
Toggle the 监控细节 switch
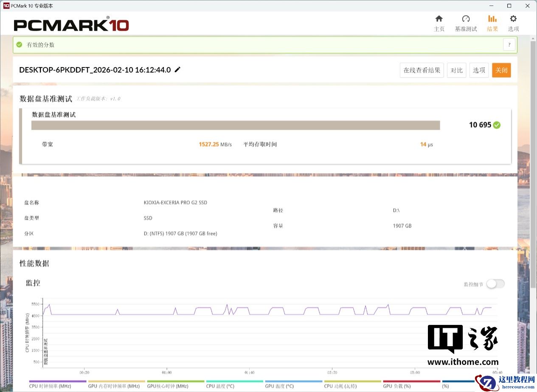(x=495, y=284)
